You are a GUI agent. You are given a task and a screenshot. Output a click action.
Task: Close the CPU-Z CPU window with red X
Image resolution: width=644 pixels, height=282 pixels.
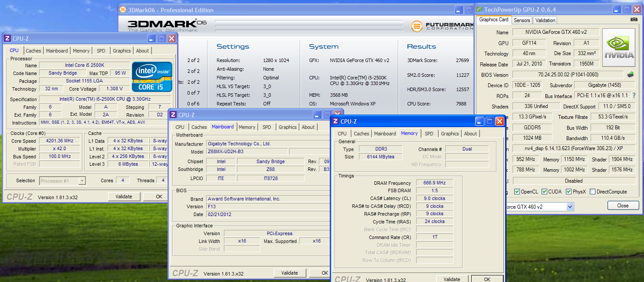[x=171, y=39]
